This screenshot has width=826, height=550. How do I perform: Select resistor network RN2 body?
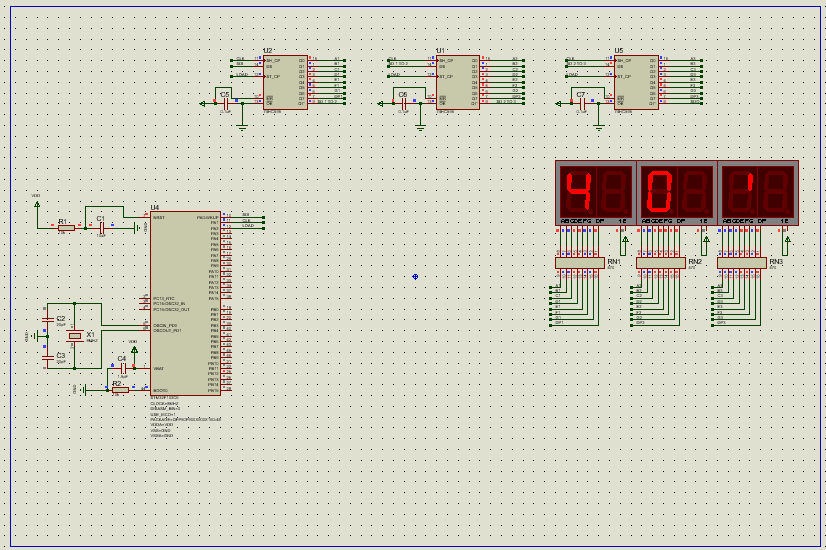point(661,262)
